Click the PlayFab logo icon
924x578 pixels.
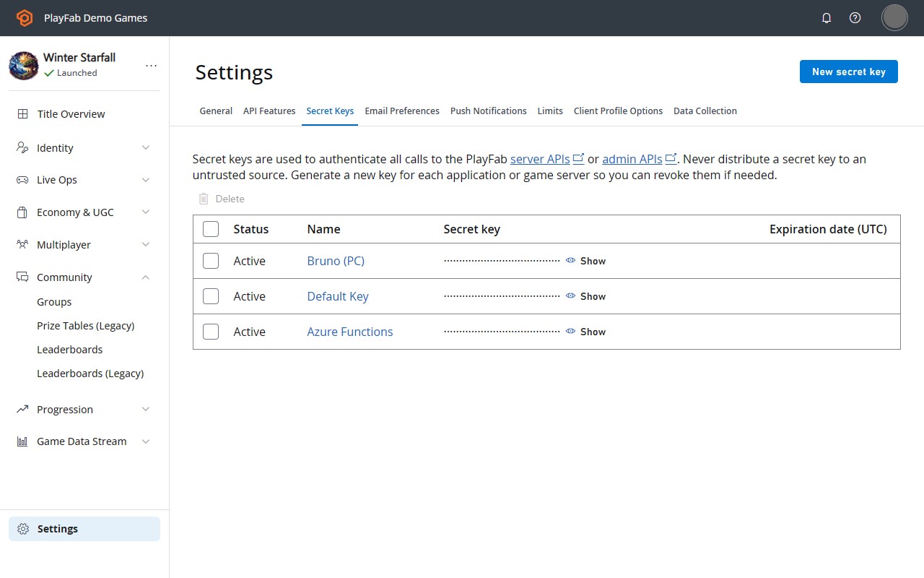25,18
